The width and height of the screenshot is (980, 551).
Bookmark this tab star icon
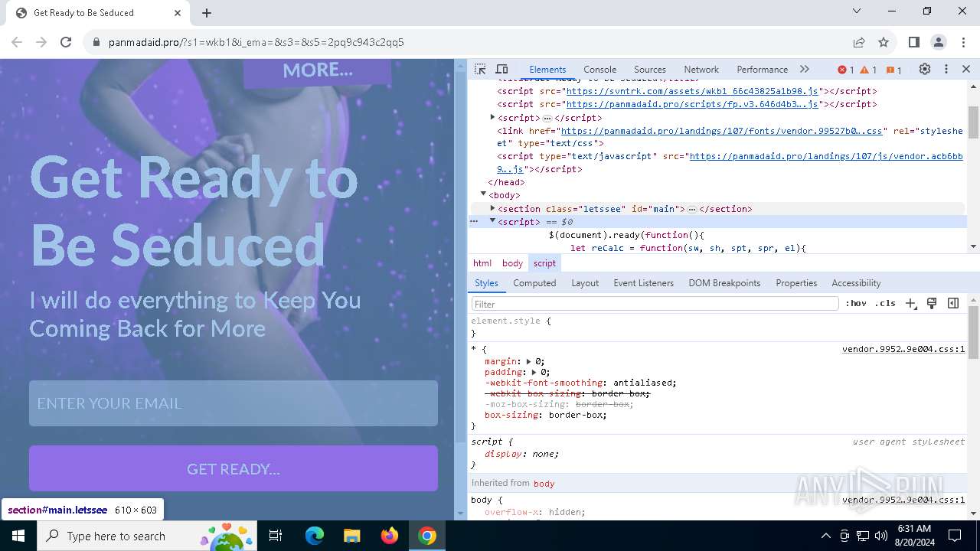tap(884, 42)
